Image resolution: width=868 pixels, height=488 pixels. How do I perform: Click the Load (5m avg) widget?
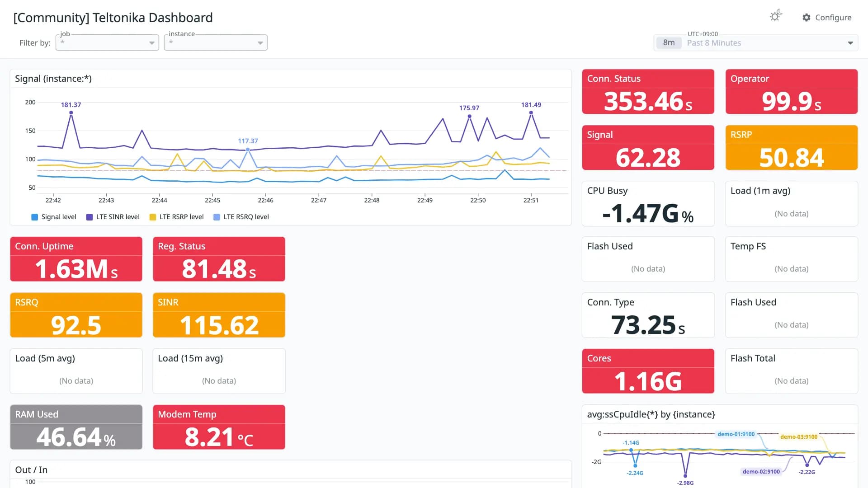coord(76,371)
